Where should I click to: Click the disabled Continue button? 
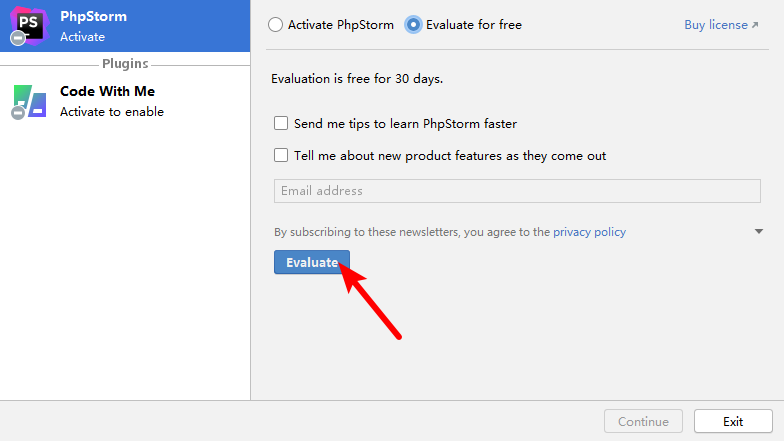(x=643, y=422)
